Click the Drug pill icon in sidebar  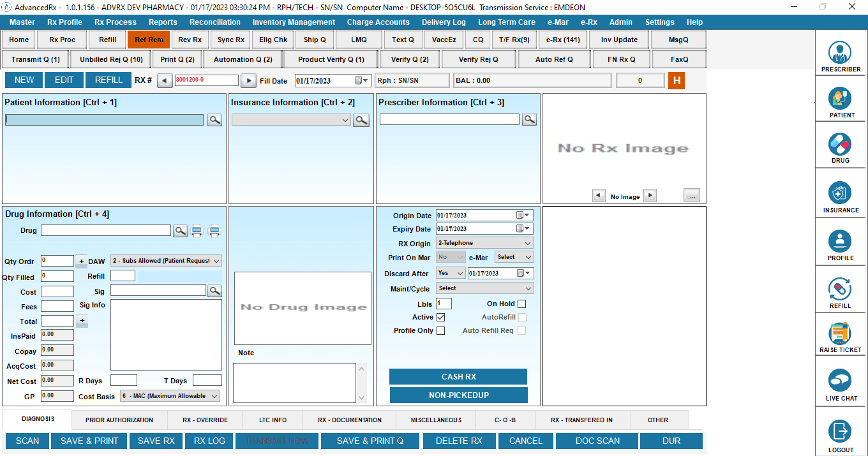841,145
